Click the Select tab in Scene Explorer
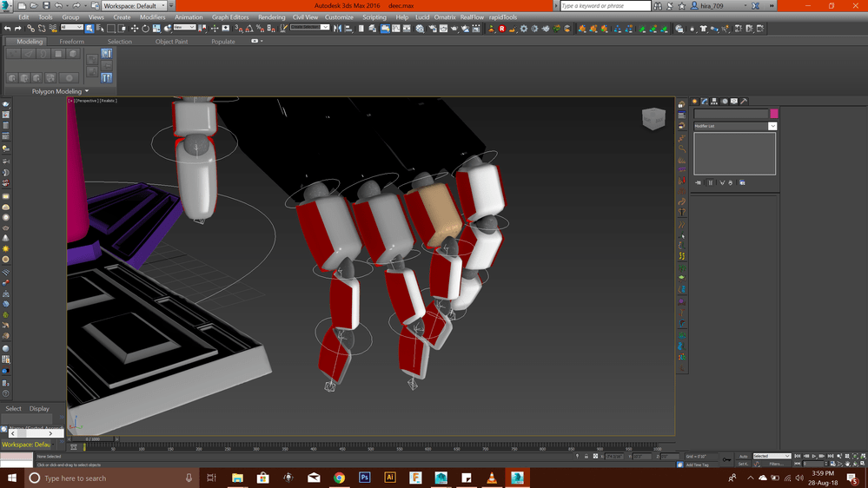868x488 pixels. (x=13, y=408)
